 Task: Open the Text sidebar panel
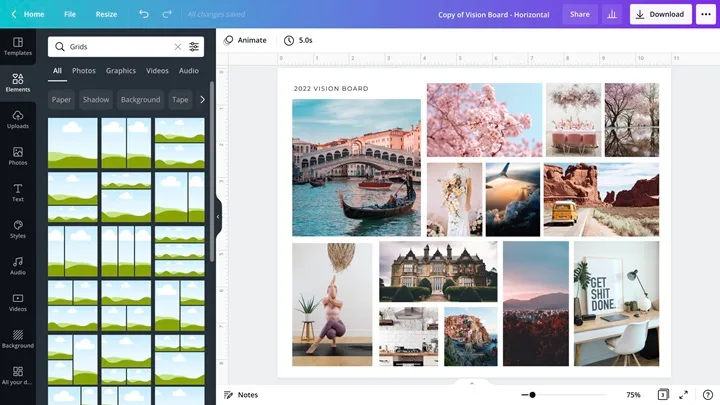coord(18,193)
